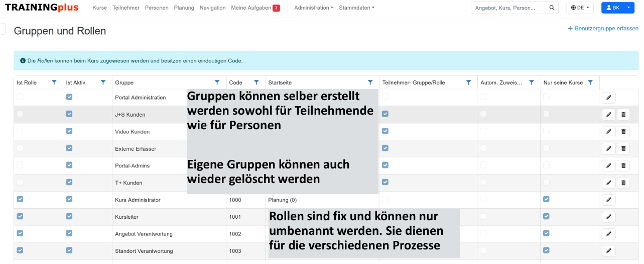Sort by the Code column header
The width and height of the screenshot is (644, 264).
pos(235,82)
